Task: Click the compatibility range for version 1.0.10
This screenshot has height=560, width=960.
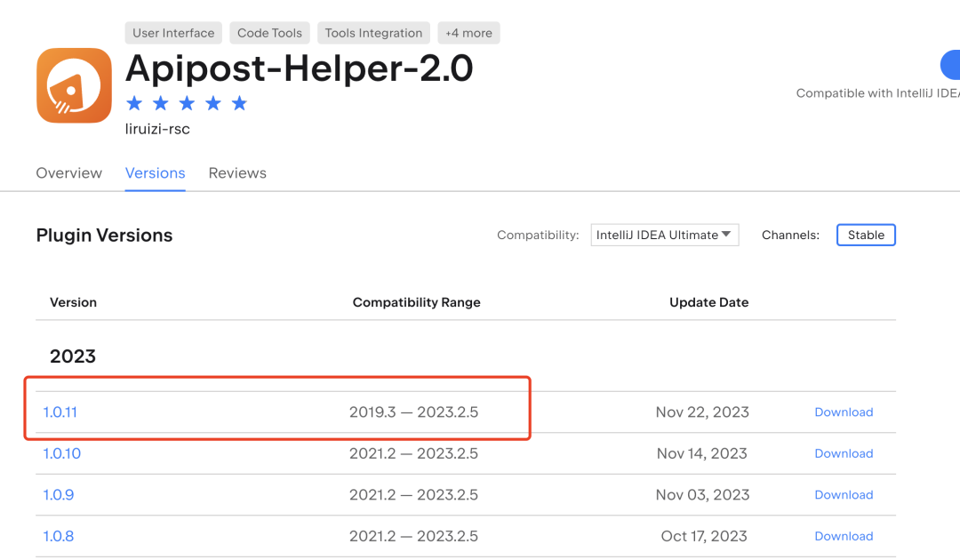Action: click(414, 453)
